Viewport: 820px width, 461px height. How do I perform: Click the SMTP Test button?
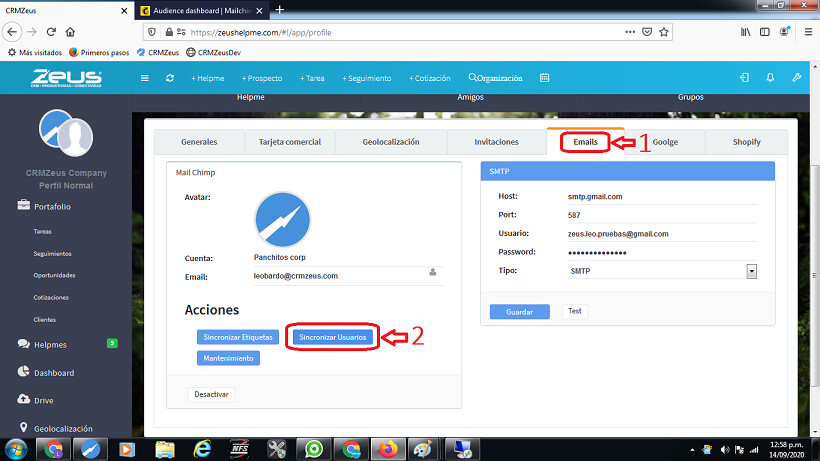pyautogui.click(x=575, y=311)
